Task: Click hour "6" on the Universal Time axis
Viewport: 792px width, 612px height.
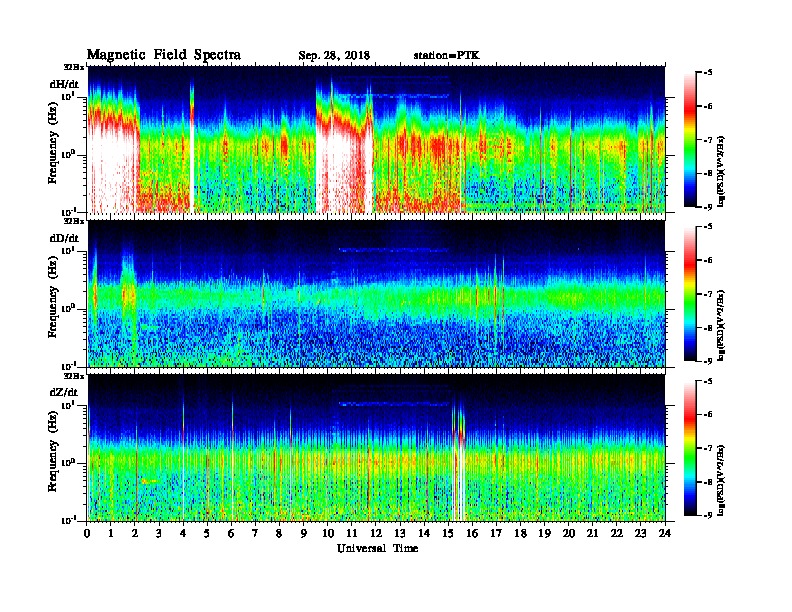Action: click(x=231, y=533)
